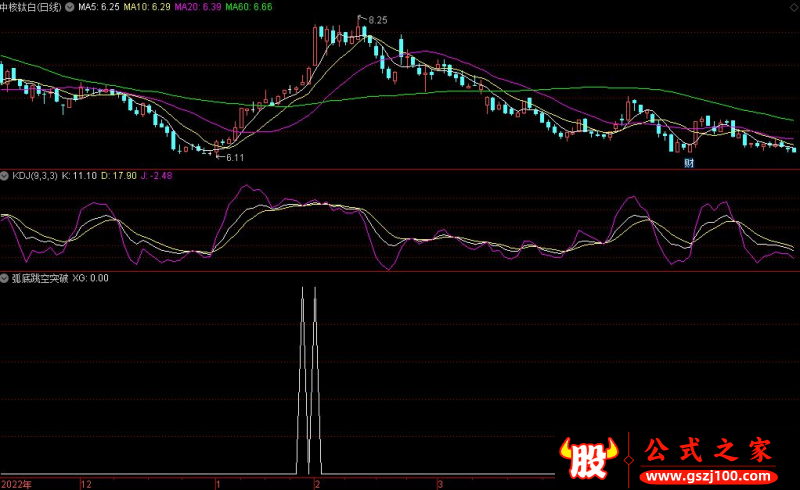Click the 财 marker below the candlesticks
This screenshot has height=490, width=800.
point(689,162)
